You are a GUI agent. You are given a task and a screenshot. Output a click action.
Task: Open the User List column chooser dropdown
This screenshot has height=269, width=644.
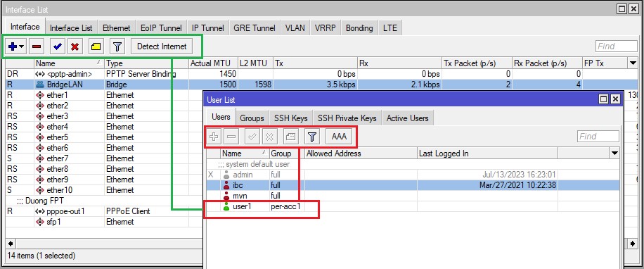click(614, 154)
